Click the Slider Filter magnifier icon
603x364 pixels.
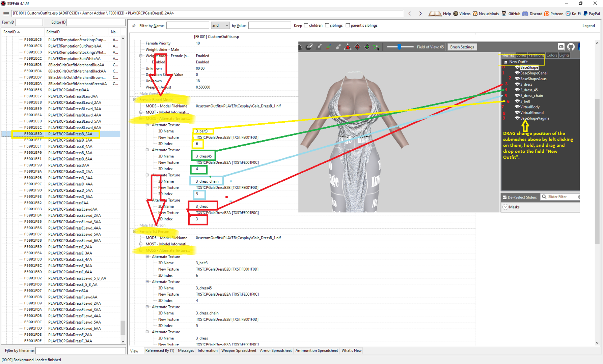pyautogui.click(x=544, y=197)
